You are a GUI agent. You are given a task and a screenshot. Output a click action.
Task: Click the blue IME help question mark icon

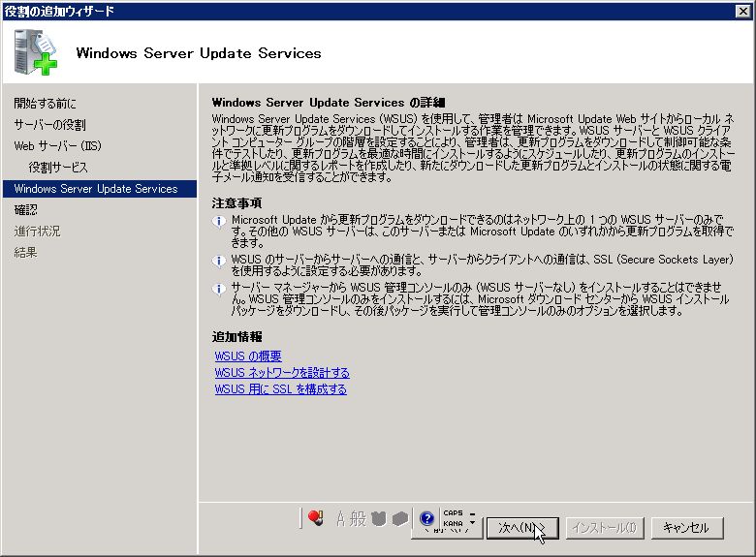click(x=426, y=518)
